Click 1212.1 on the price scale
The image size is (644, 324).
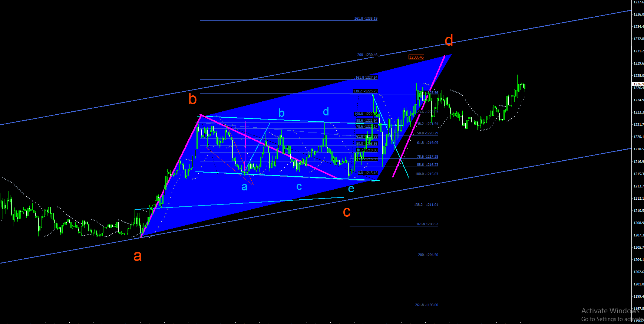click(638, 199)
